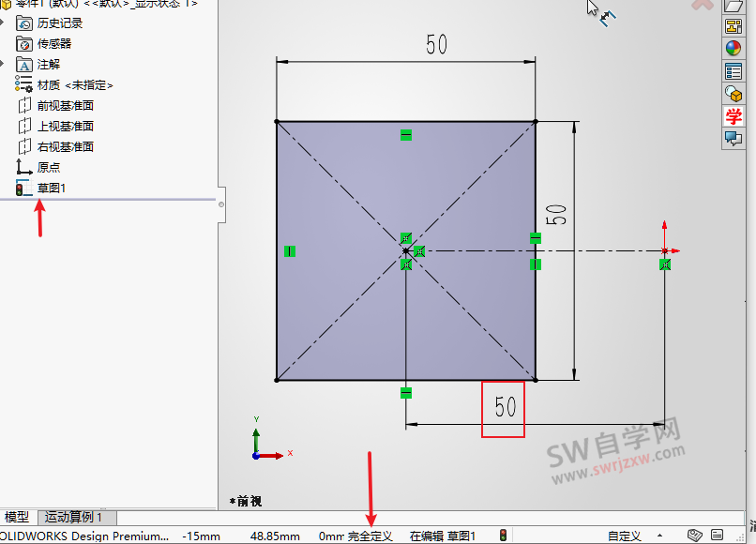Collapse the FeatureManager tree splitter tab
Image resolution: width=756 pixels, height=544 pixels.
221,204
